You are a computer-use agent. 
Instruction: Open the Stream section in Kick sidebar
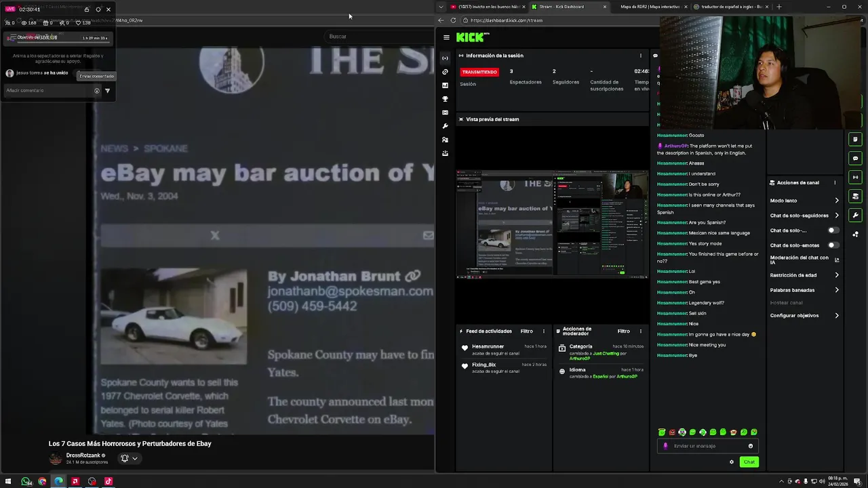(x=445, y=58)
